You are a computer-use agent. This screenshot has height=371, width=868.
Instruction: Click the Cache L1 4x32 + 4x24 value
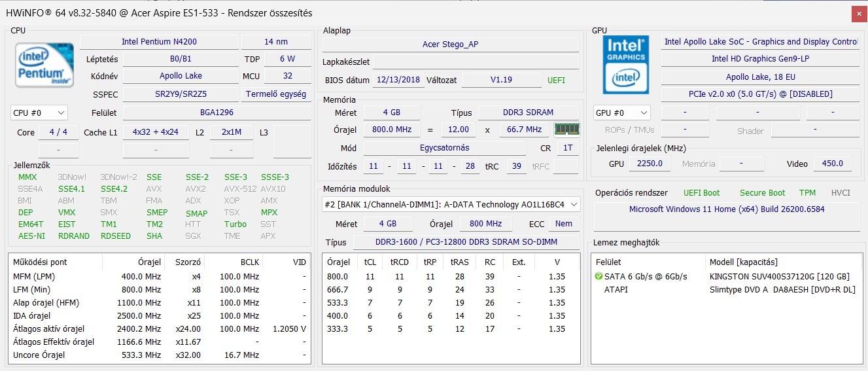[x=156, y=132]
